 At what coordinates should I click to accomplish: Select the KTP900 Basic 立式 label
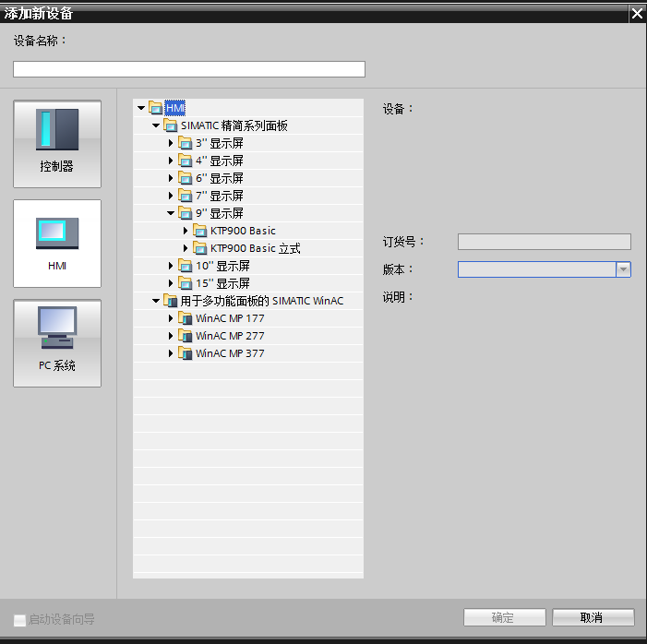(255, 248)
